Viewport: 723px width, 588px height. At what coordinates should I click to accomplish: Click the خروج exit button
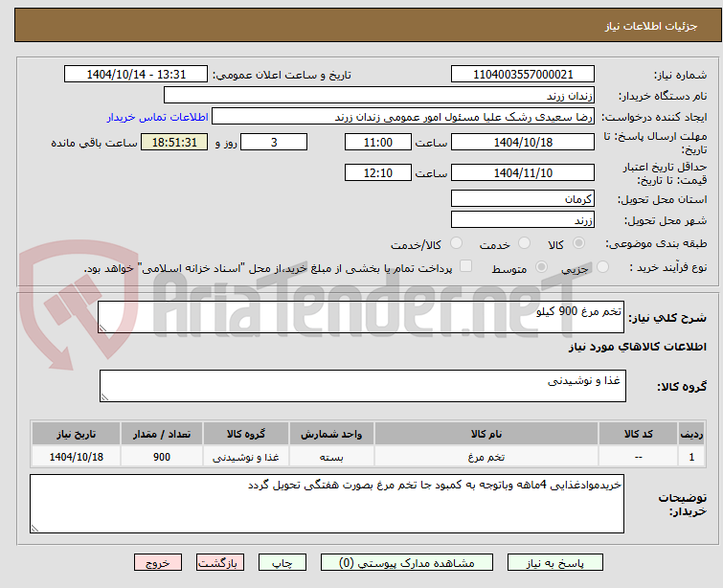(x=158, y=563)
